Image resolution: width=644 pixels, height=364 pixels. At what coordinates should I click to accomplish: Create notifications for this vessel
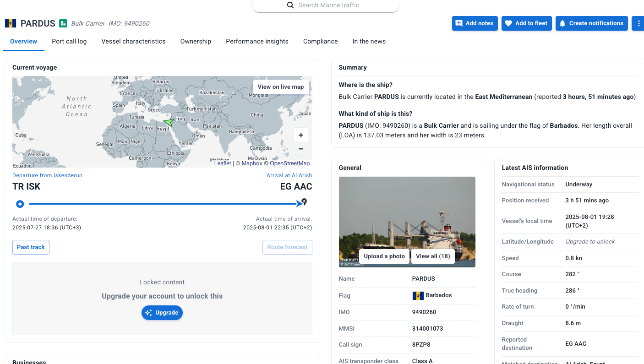(591, 23)
